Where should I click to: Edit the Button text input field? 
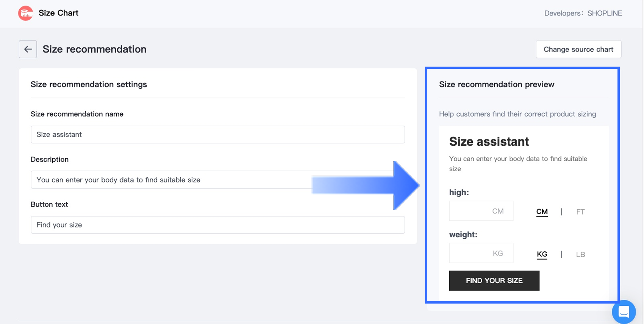point(217,225)
